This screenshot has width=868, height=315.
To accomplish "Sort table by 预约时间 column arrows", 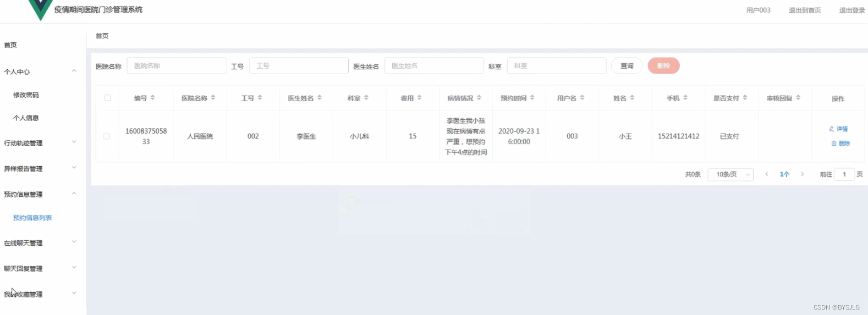I will tap(532, 98).
